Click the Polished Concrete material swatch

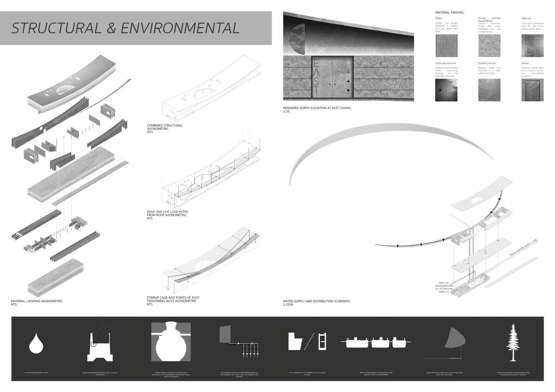(489, 90)
